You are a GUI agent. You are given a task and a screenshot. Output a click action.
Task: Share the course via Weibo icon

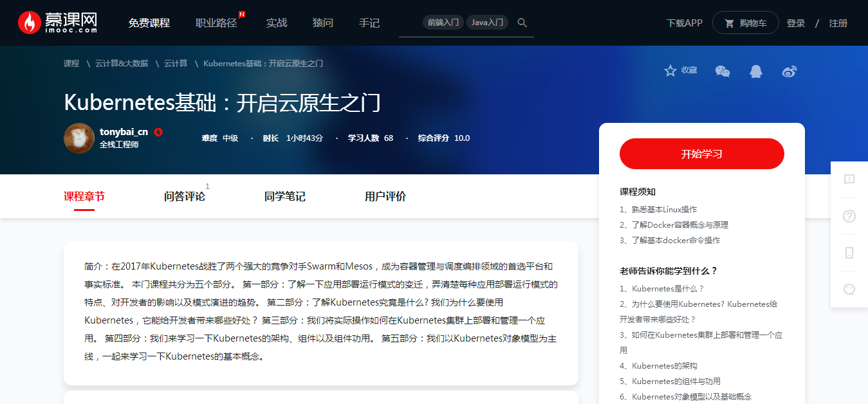tap(790, 71)
